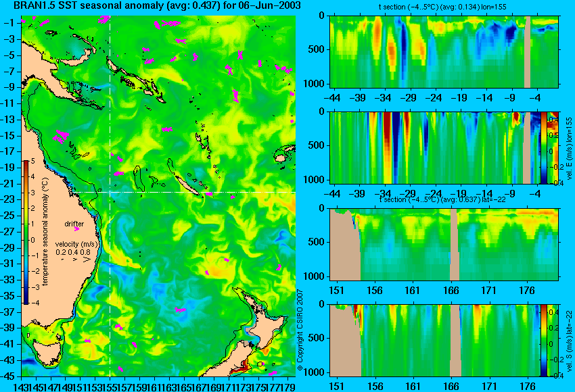Click the 'temperature seasonal anomaly (°C)' vertical label
The height and width of the screenshot is (392, 575).
tap(45, 232)
